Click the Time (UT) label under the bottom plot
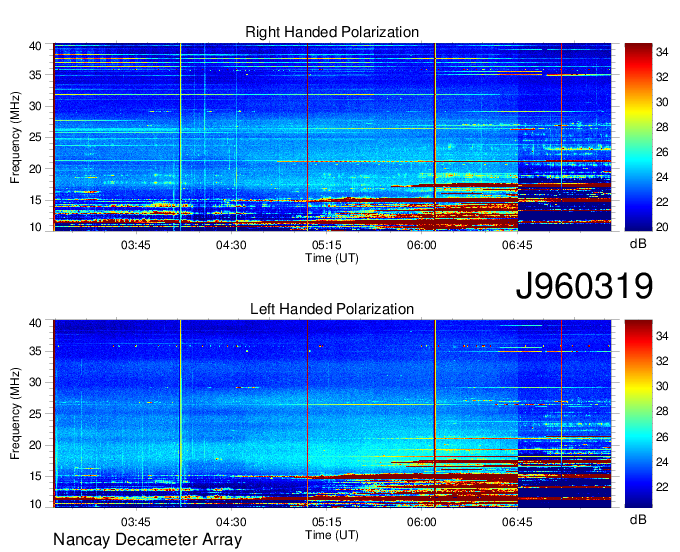This screenshot has width=680, height=552. (x=332, y=535)
